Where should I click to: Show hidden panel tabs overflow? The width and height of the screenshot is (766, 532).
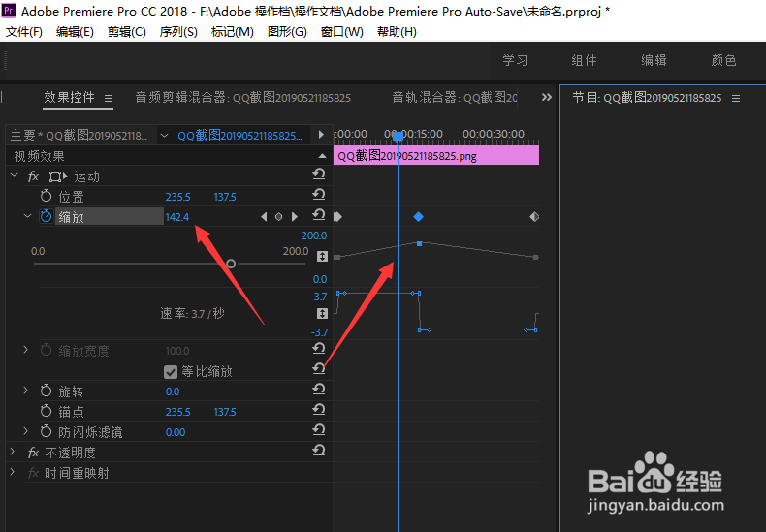click(547, 97)
